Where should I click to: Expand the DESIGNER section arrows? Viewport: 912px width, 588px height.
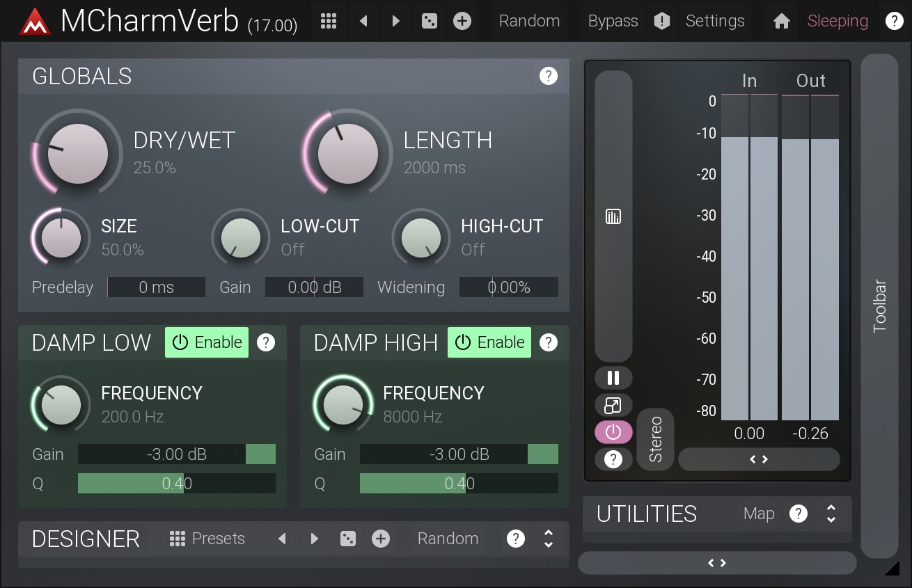pos(549,539)
